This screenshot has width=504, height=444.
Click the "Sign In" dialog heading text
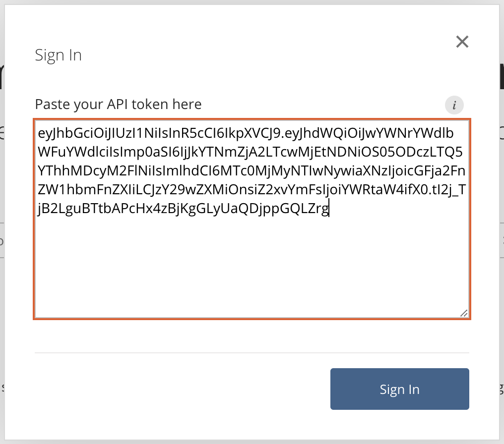(58, 55)
